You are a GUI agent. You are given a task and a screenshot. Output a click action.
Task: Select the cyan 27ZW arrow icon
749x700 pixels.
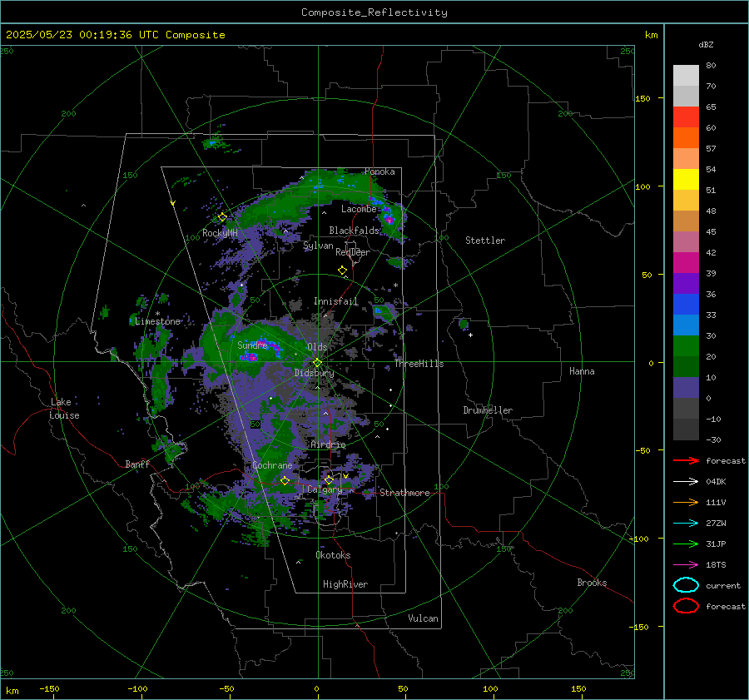pos(686,524)
